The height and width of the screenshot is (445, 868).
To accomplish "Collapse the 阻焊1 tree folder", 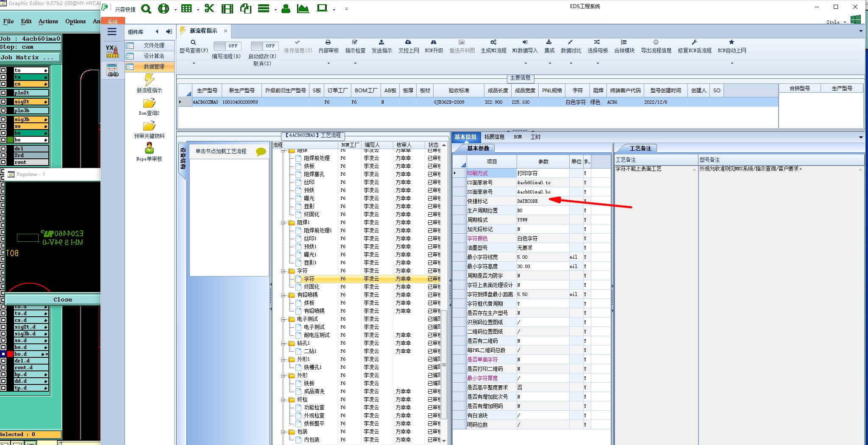I will click(x=283, y=222).
